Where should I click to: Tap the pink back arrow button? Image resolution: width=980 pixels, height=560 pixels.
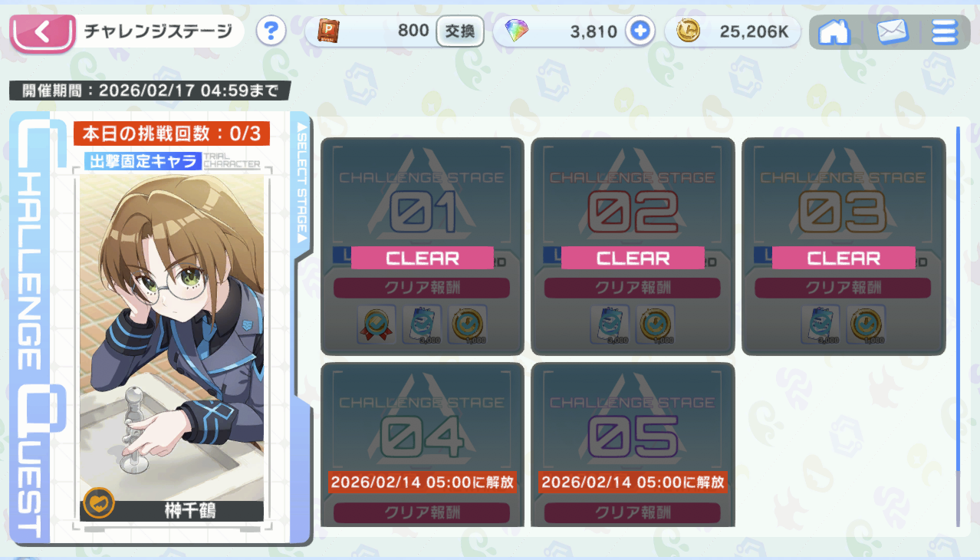click(x=42, y=32)
